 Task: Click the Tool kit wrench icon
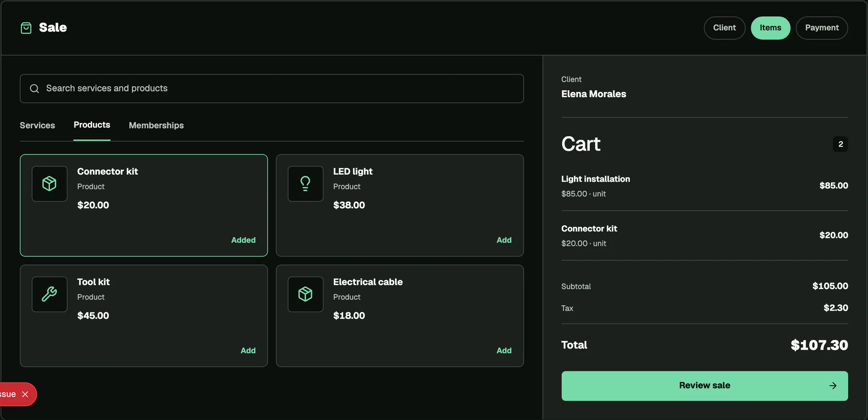(49, 294)
